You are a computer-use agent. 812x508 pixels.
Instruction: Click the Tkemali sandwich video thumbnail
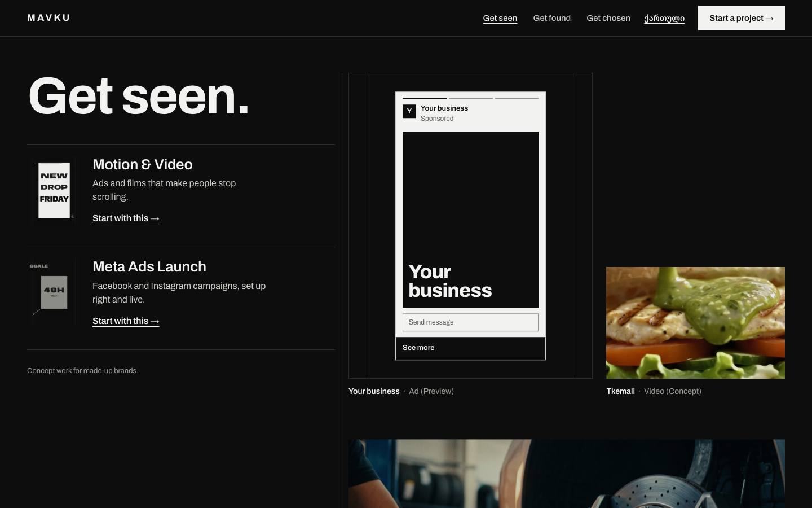click(695, 323)
